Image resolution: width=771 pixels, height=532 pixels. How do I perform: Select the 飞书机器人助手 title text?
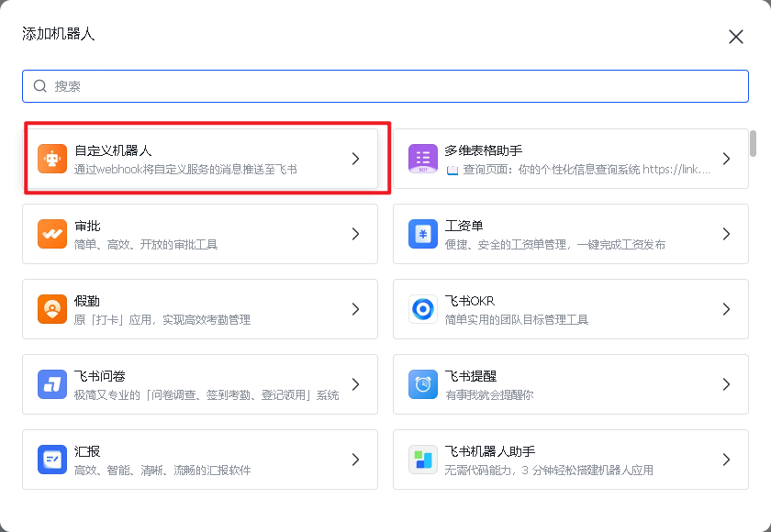tap(490, 451)
